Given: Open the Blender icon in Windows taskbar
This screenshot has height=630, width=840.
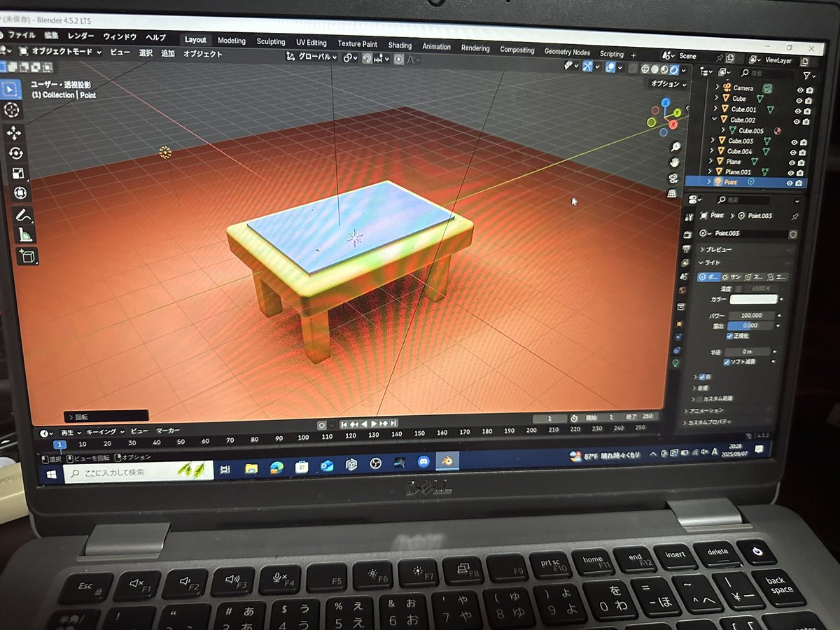Looking at the screenshot, I should (x=448, y=461).
